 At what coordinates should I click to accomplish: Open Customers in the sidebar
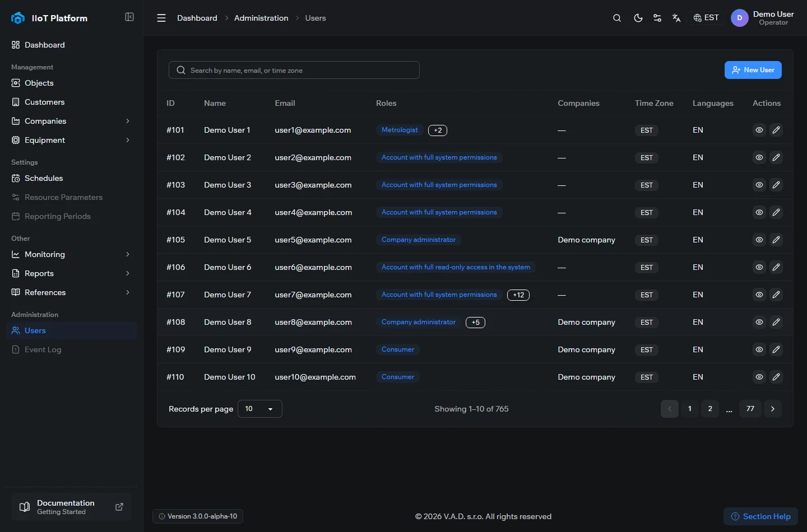point(71,102)
